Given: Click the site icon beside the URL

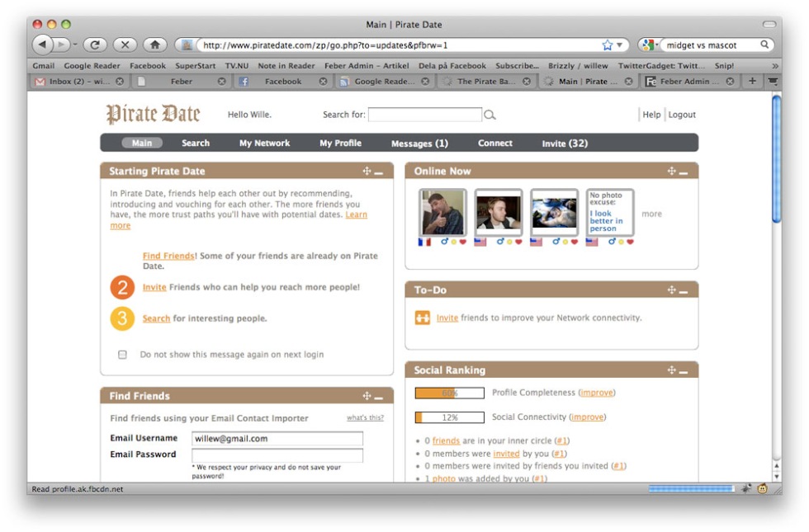Looking at the screenshot, I should click(187, 45).
